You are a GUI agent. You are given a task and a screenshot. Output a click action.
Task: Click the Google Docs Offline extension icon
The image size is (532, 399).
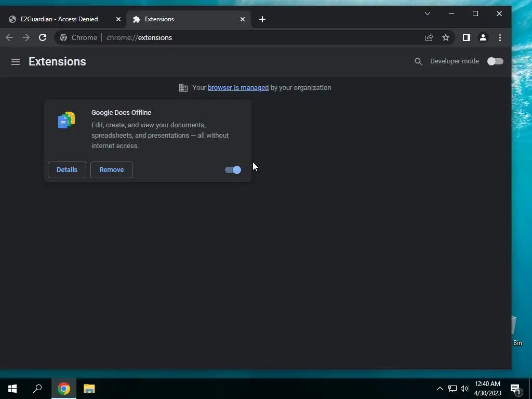click(x=66, y=120)
